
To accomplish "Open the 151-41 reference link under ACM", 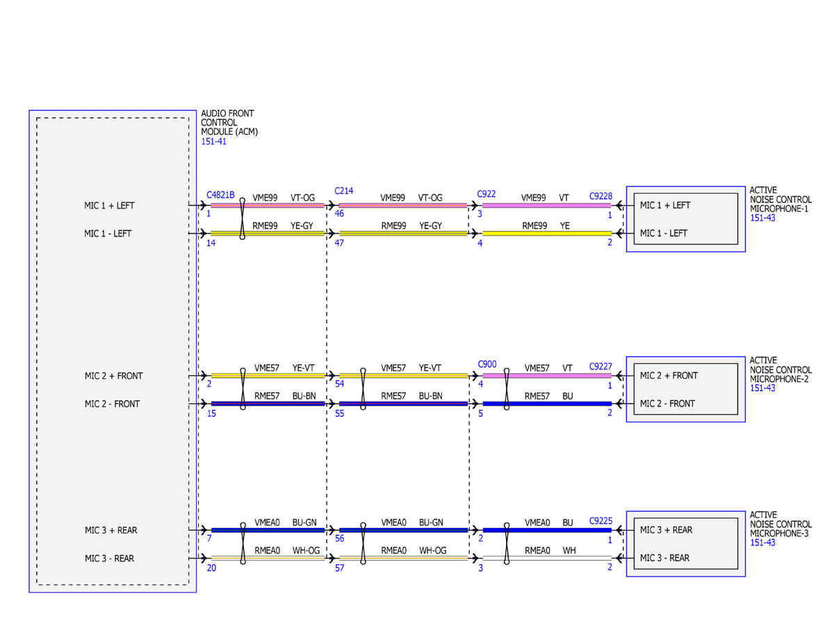I will [213, 142].
